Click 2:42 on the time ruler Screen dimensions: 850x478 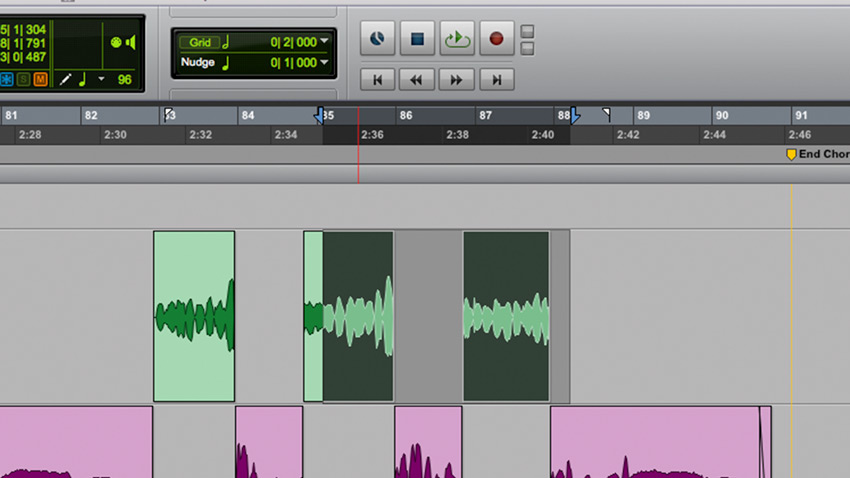(628, 135)
